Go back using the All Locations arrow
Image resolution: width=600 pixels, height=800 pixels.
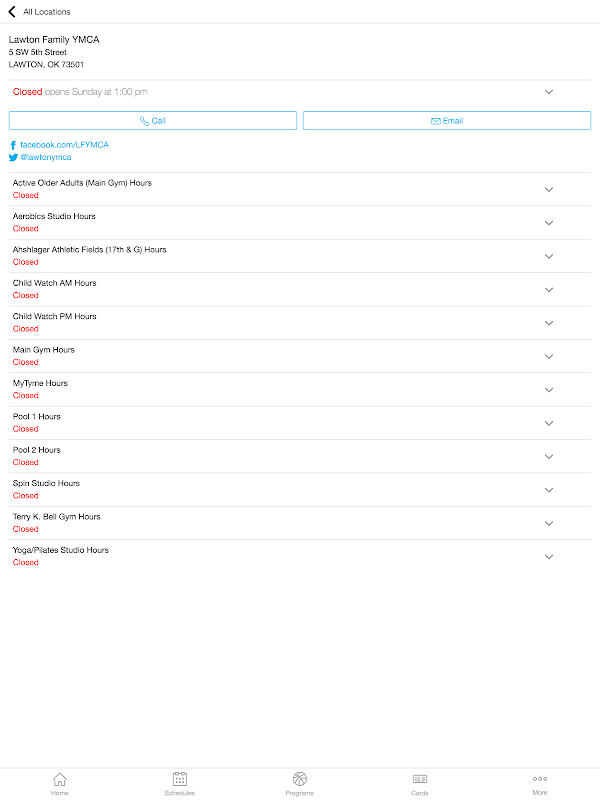coord(12,11)
